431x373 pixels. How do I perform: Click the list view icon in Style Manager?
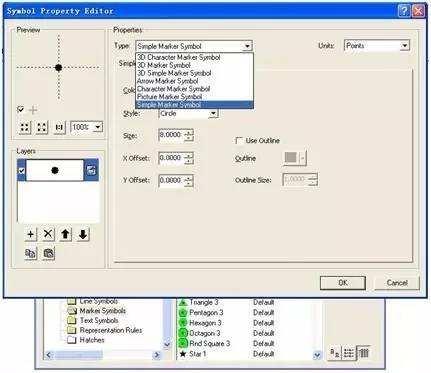tap(349, 353)
